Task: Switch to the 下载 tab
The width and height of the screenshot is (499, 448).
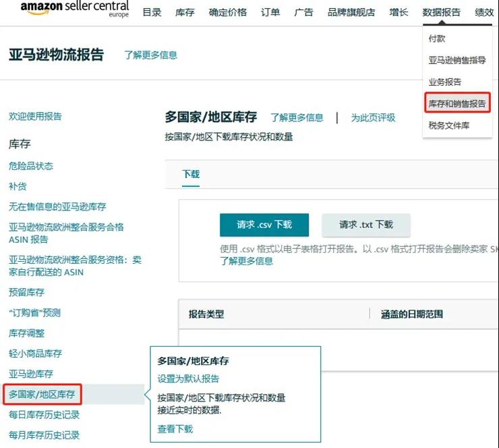Action: 191,174
